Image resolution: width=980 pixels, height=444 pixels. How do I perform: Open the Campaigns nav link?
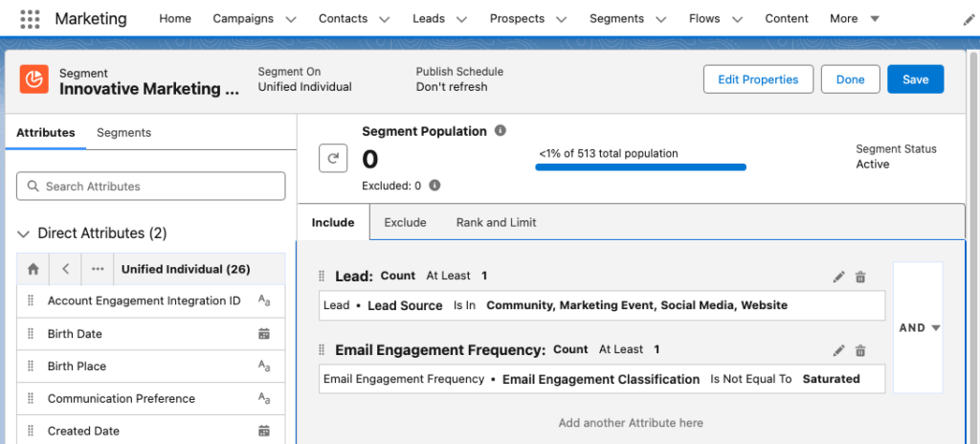(243, 19)
